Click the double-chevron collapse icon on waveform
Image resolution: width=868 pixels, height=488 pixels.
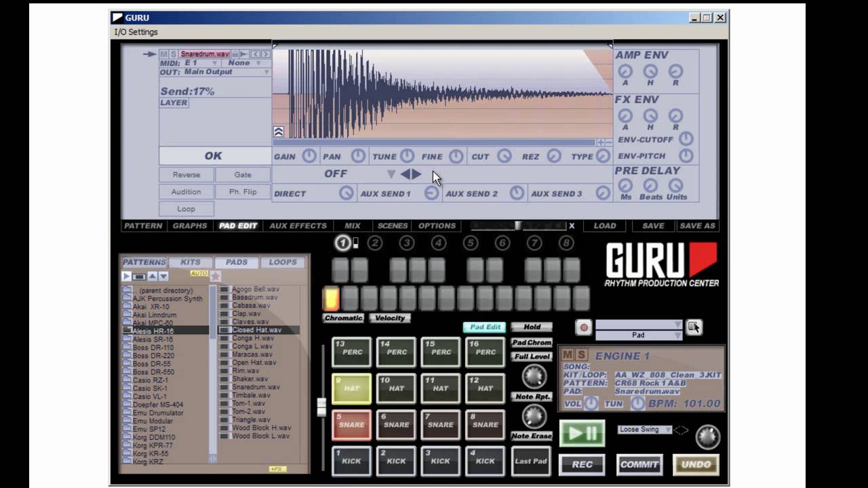[279, 131]
